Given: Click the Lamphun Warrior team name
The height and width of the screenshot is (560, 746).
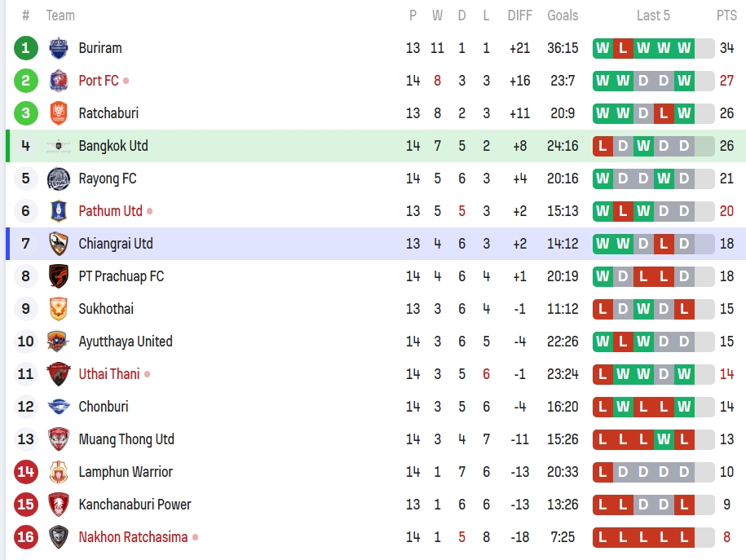Looking at the screenshot, I should [126, 472].
